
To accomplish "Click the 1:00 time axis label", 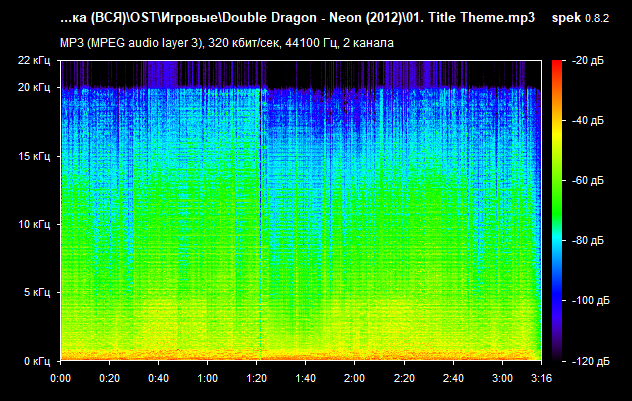I will (x=207, y=379).
